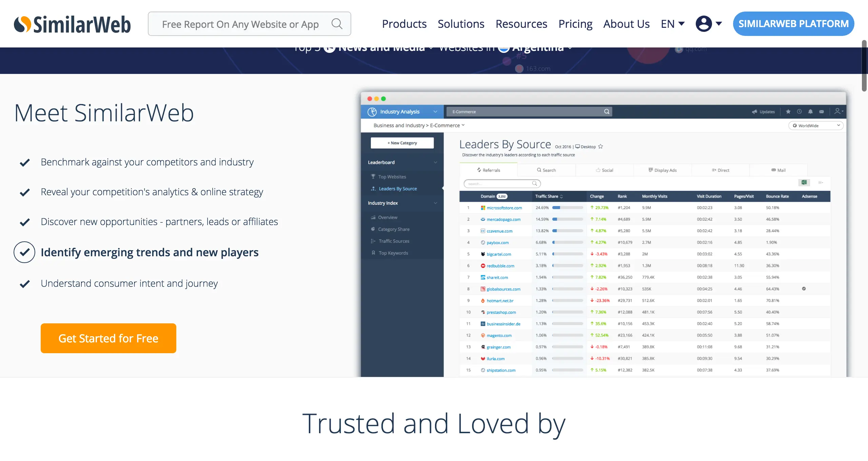Click the Excel export icon in table
Viewport: 868px width, 461px height.
(804, 183)
